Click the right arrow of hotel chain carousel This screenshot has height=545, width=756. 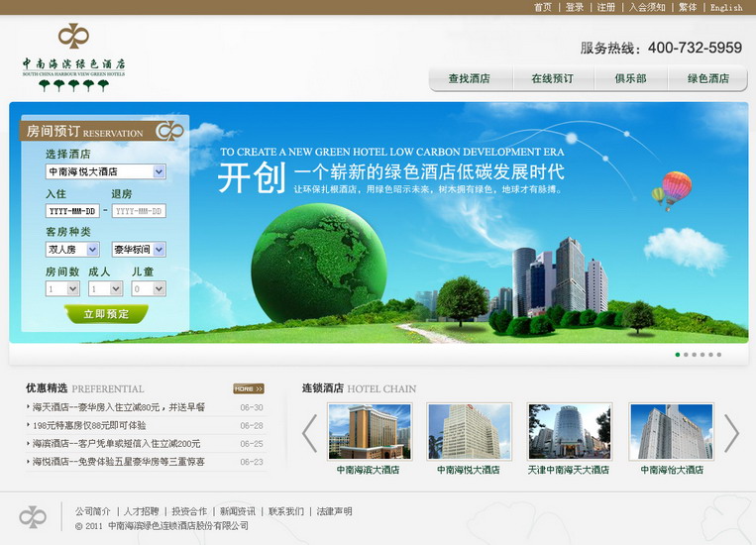[731, 433]
